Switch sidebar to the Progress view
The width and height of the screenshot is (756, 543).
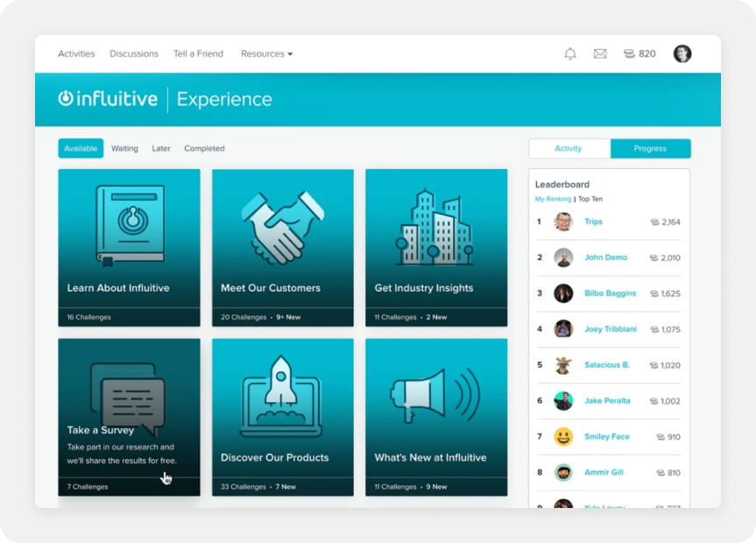[x=650, y=149]
